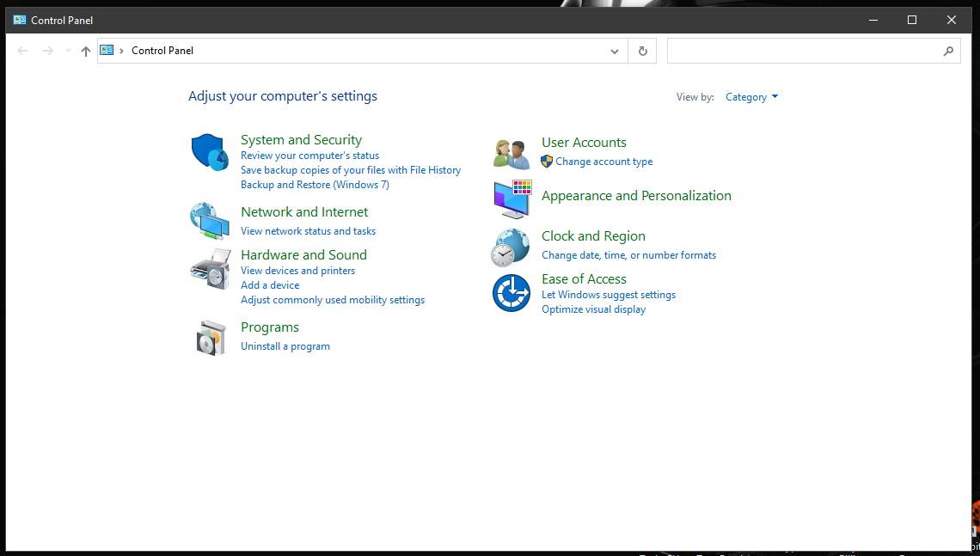Select Optimize visual display link
Screen dimensions: 980x556
(x=593, y=309)
